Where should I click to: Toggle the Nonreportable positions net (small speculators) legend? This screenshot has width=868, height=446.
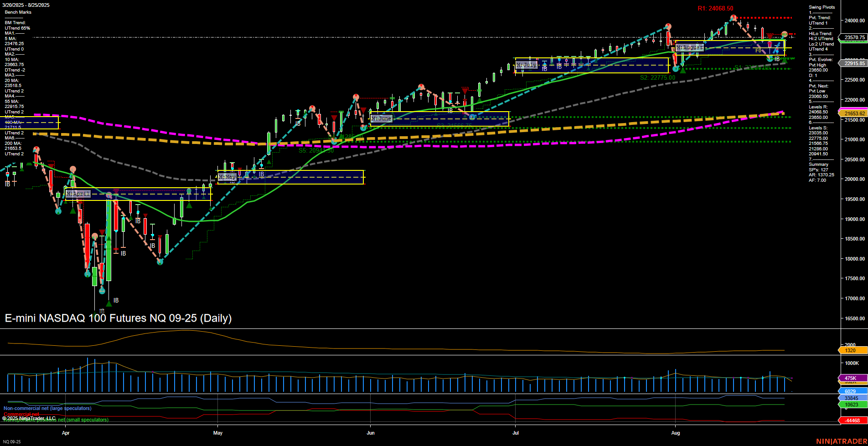pos(56,420)
